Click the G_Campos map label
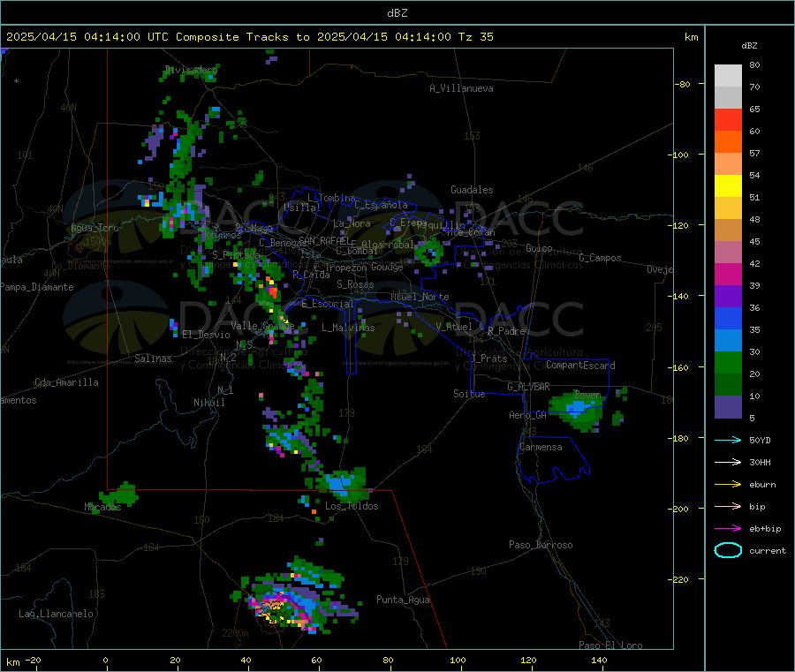Screen dimensions: 795x672 [x=601, y=258]
